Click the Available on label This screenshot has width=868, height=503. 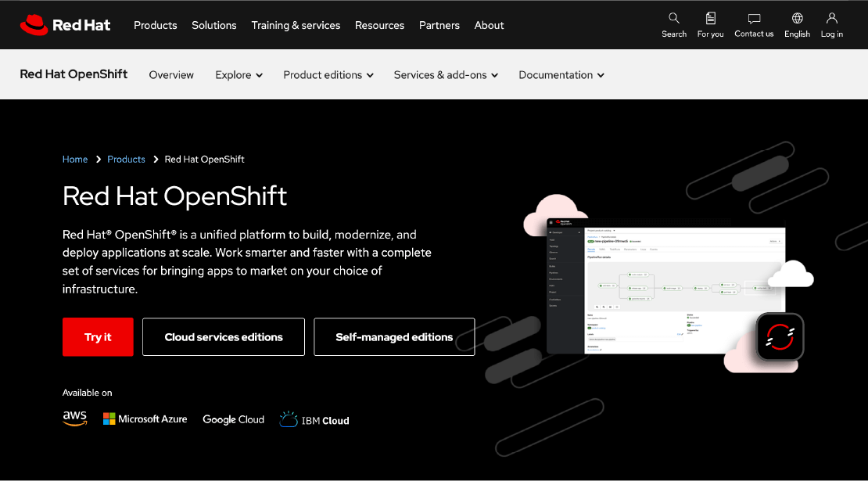point(87,393)
